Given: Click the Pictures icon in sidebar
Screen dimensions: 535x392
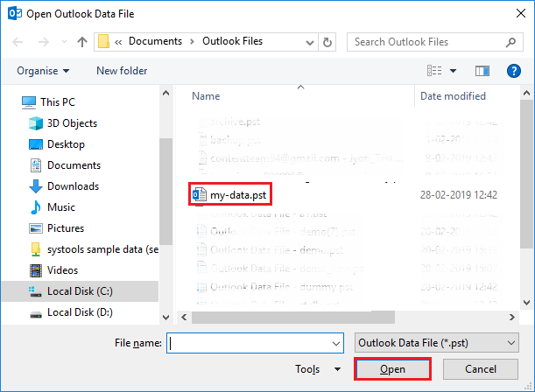Looking at the screenshot, I should coord(36,228).
